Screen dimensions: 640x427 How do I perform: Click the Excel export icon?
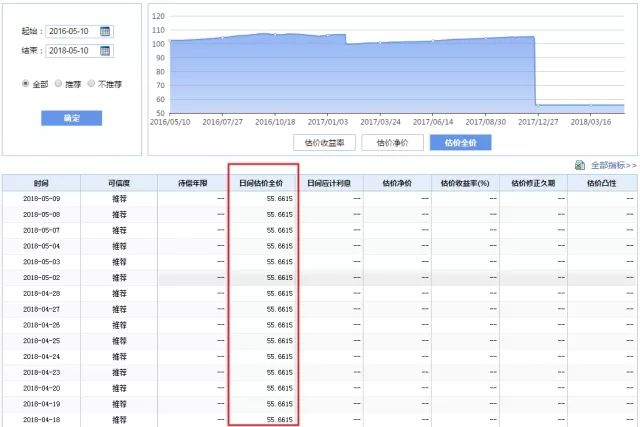(580, 165)
